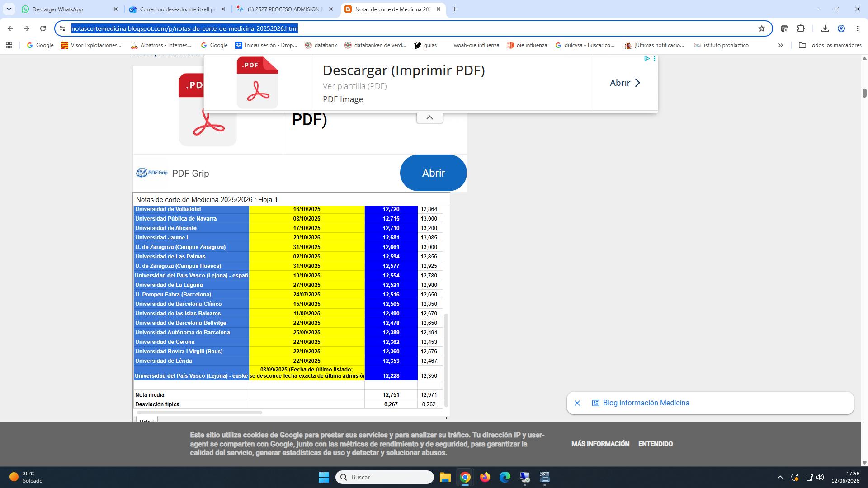This screenshot has width=868, height=488.
Task: Open Firefox from the taskbar
Action: tap(485, 477)
